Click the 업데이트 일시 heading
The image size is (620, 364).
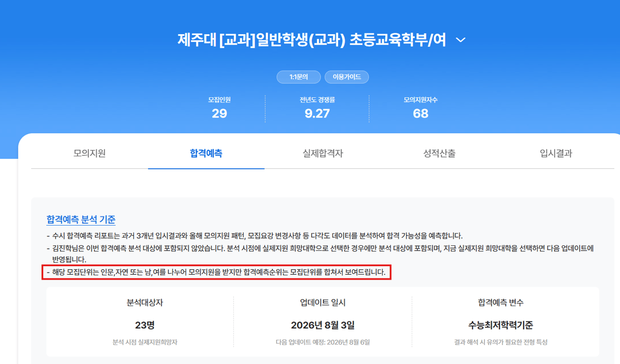click(323, 302)
